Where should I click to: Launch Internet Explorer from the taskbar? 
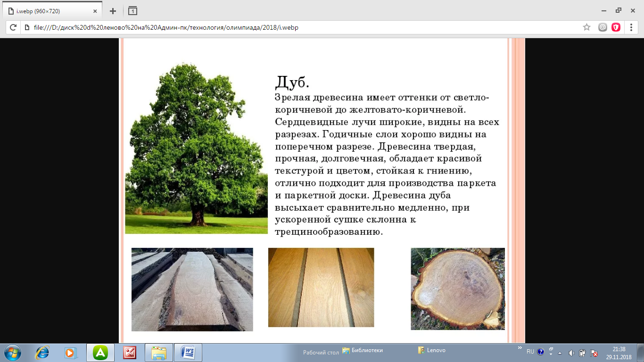[42, 352]
